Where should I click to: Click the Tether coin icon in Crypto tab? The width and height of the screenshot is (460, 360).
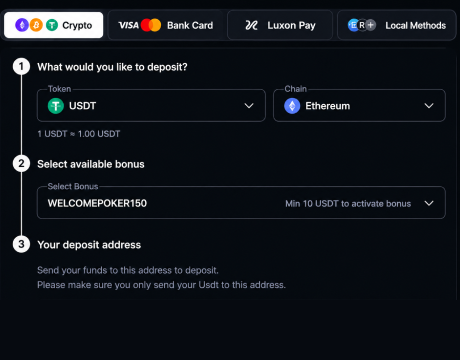52,25
